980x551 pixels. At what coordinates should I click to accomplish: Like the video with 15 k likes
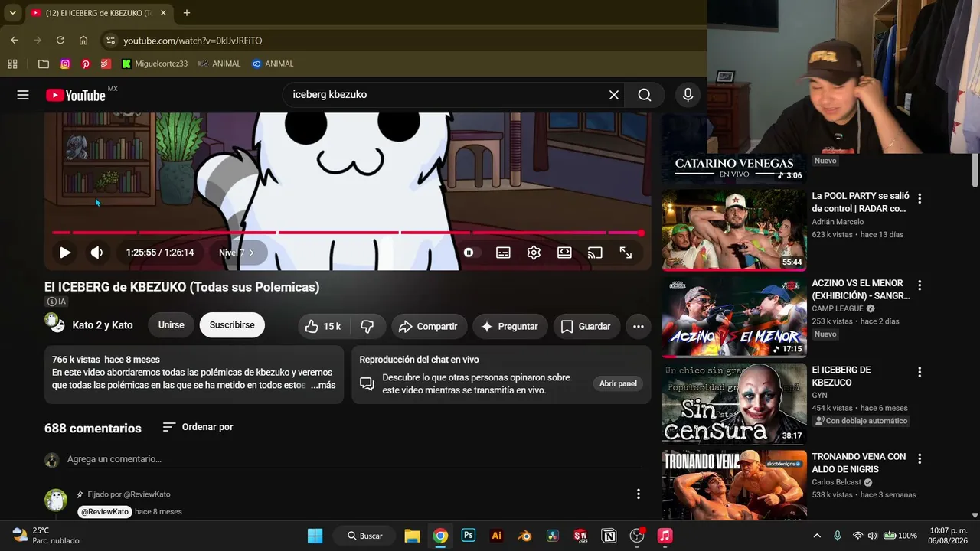tap(322, 326)
